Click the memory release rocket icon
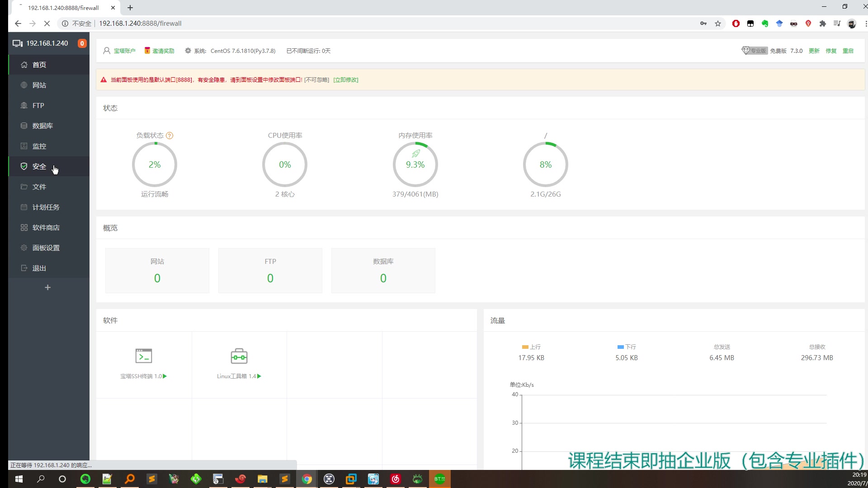This screenshot has height=488, width=868. click(415, 154)
